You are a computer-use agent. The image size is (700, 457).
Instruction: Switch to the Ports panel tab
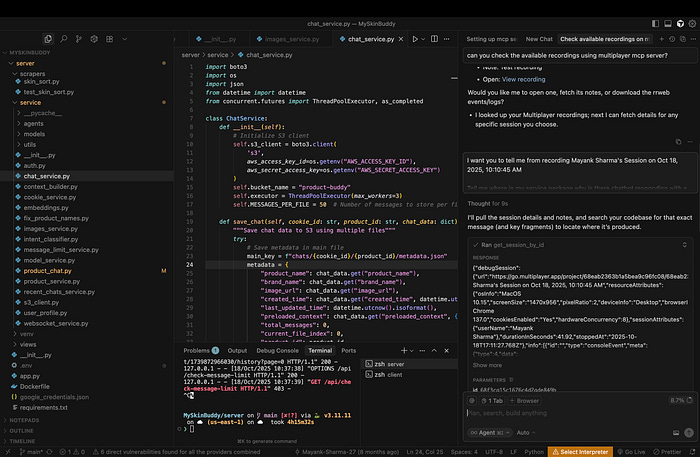(x=349, y=351)
